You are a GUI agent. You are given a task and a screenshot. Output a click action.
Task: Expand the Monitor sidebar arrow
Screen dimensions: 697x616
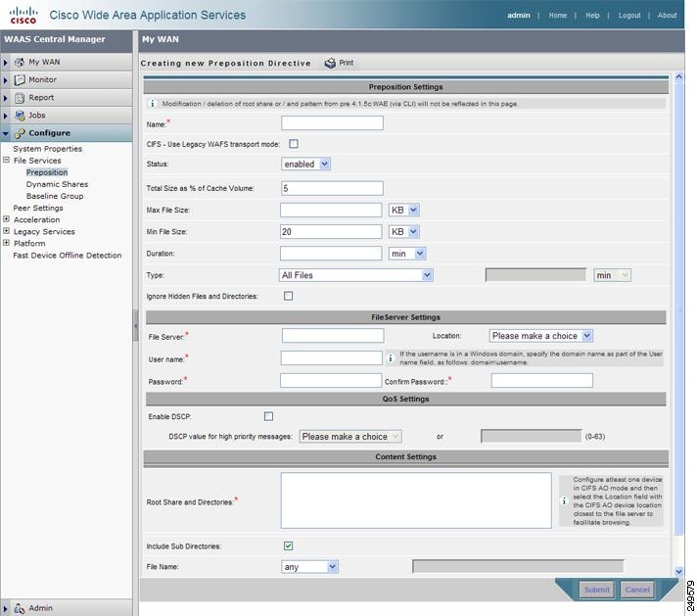tap(5, 80)
